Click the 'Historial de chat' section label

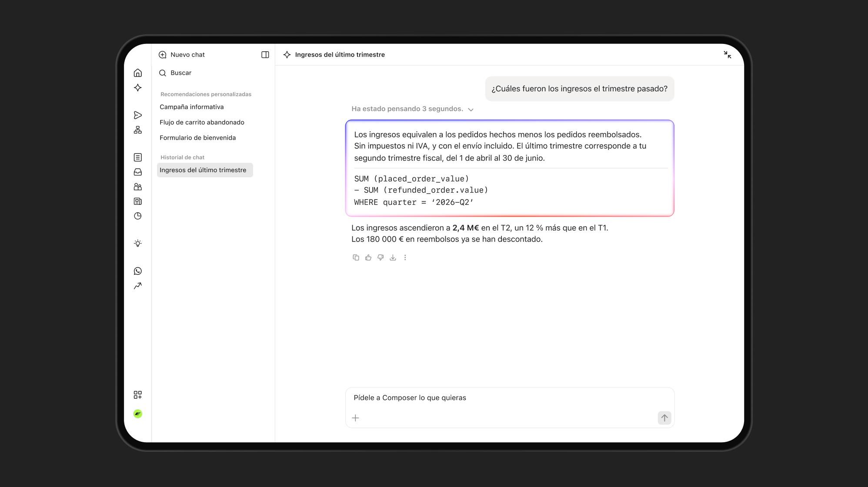point(182,157)
